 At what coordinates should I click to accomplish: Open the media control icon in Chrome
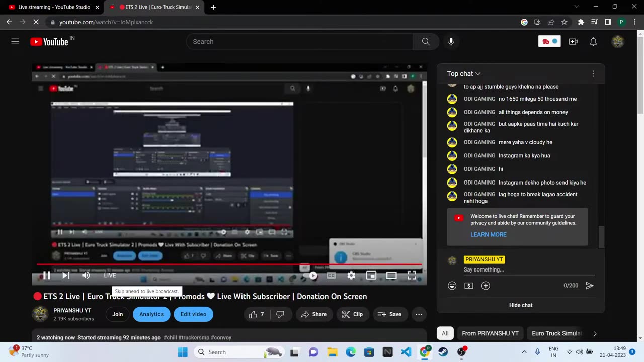coord(595,22)
